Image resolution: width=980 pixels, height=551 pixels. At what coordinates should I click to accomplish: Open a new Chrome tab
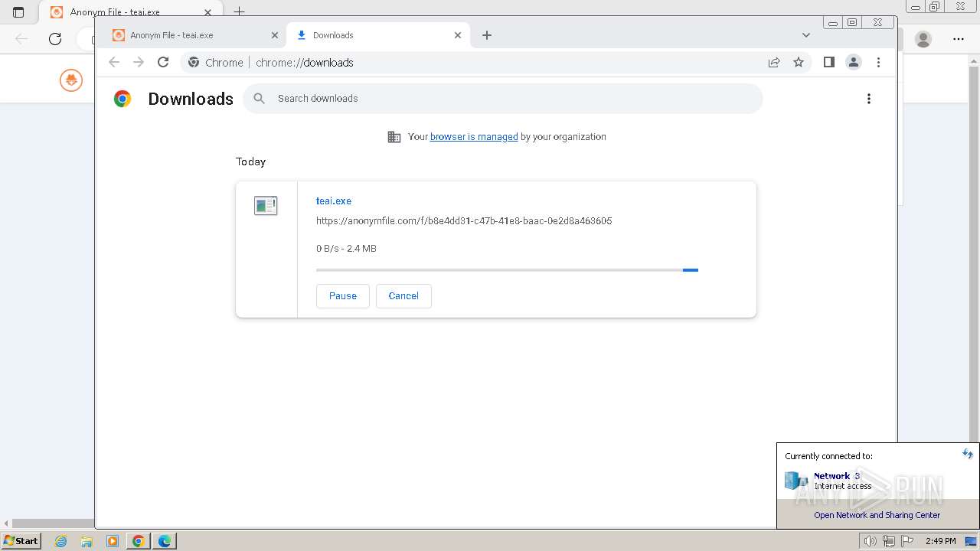(487, 35)
